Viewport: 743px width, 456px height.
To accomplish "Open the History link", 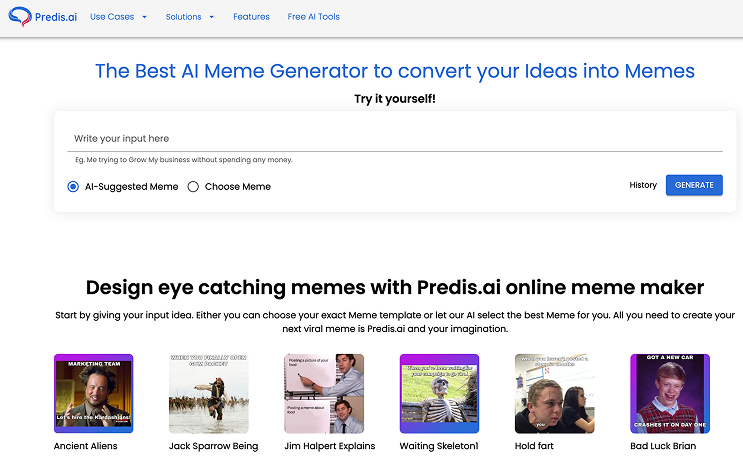I will coord(643,185).
